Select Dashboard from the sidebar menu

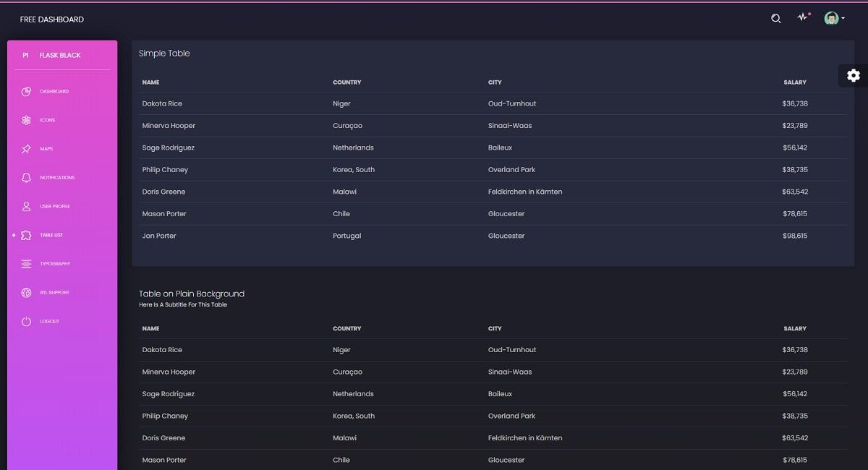click(x=54, y=91)
